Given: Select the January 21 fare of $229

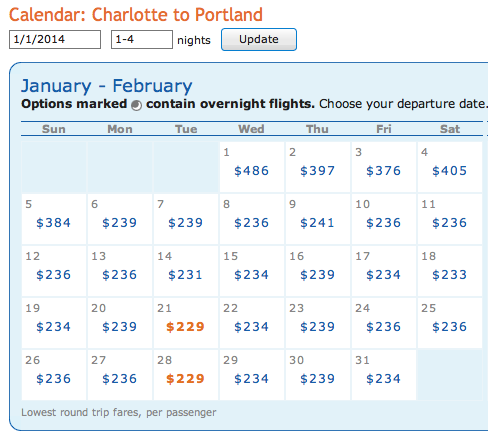Looking at the screenshot, I should tap(185, 327).
